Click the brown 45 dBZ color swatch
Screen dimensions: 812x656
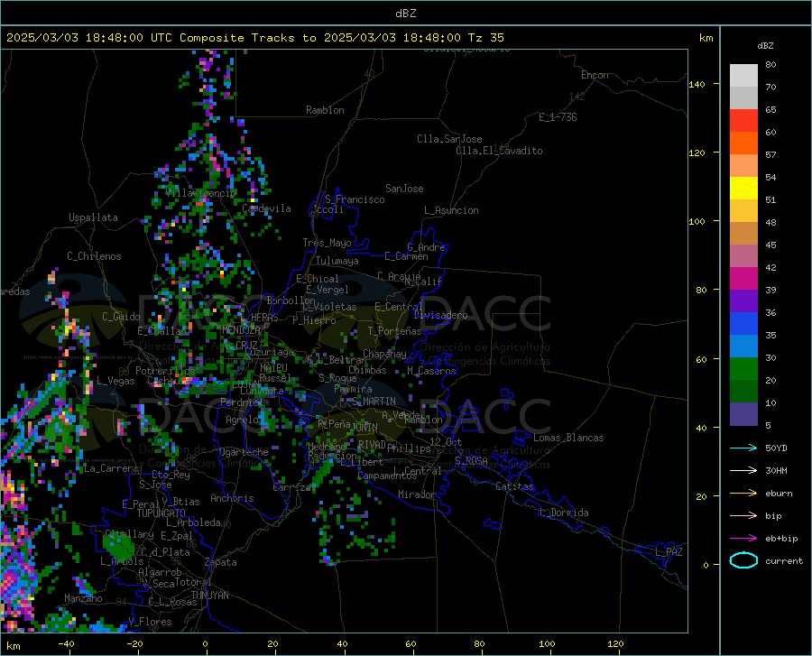[743, 234]
